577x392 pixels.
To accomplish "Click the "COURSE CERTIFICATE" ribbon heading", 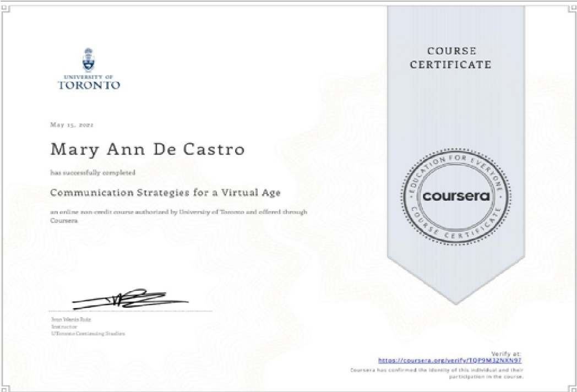I will [x=451, y=58].
